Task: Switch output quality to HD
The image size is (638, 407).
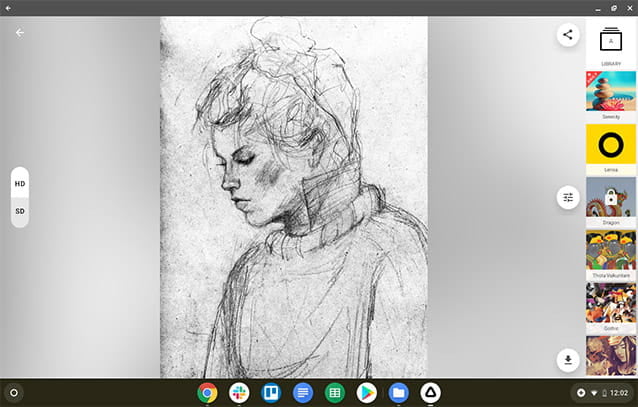Action: point(20,184)
